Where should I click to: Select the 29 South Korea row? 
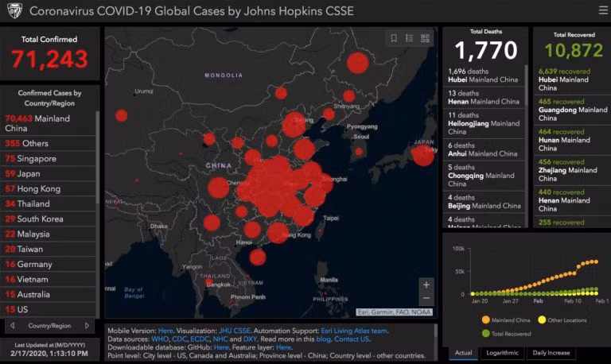tap(48, 219)
